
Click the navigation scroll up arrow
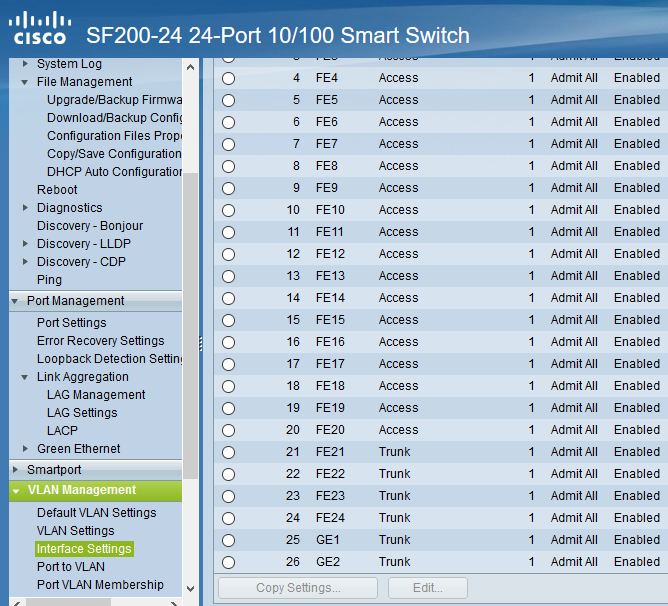(x=190, y=67)
